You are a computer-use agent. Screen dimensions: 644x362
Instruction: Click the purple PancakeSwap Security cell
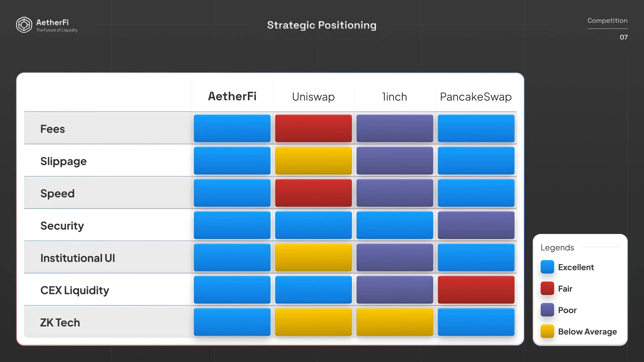(476, 225)
